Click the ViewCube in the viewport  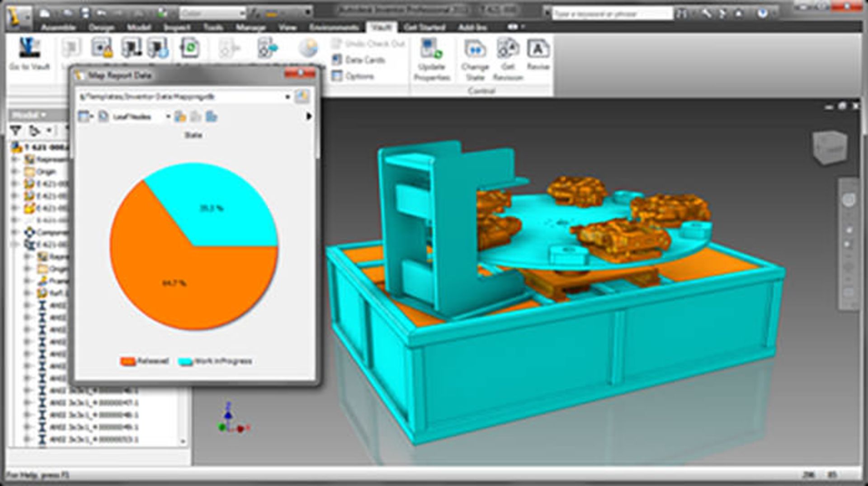click(x=830, y=147)
